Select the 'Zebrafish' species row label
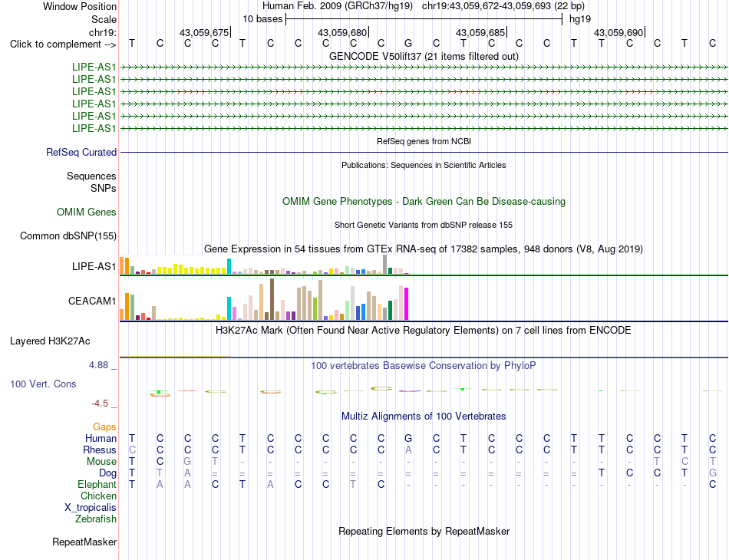This screenshot has width=729, height=560. (x=96, y=519)
